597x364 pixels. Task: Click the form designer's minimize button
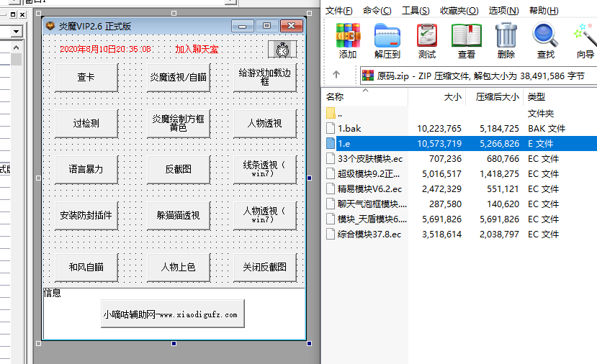click(x=242, y=26)
